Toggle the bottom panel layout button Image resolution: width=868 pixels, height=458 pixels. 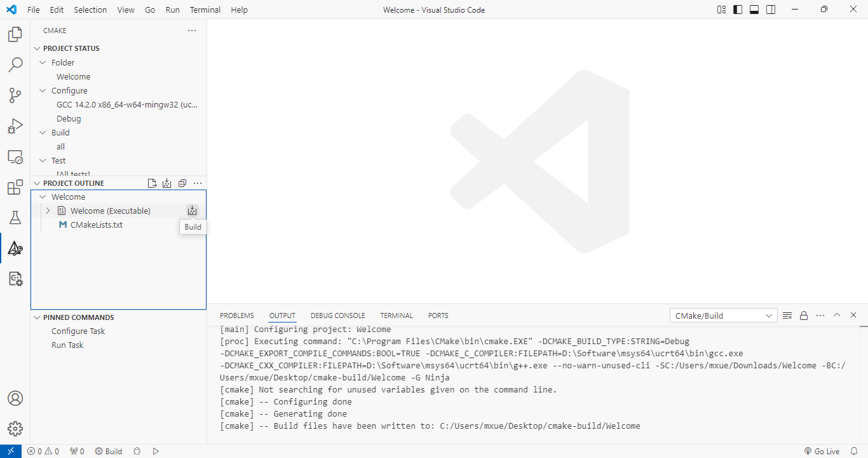pyautogui.click(x=754, y=10)
